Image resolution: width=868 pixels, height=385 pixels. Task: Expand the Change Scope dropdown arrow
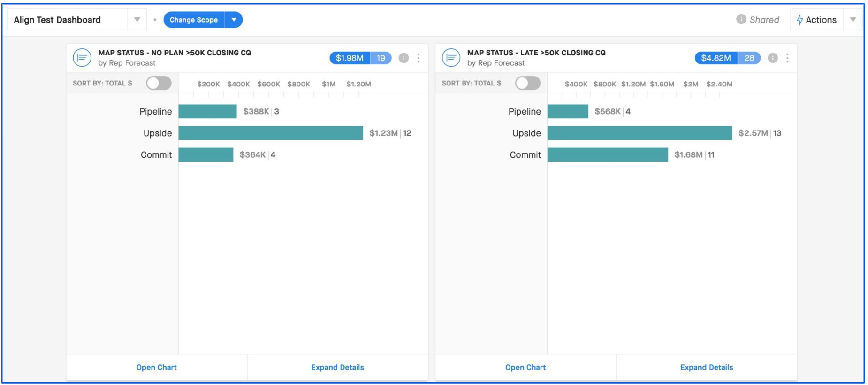234,20
